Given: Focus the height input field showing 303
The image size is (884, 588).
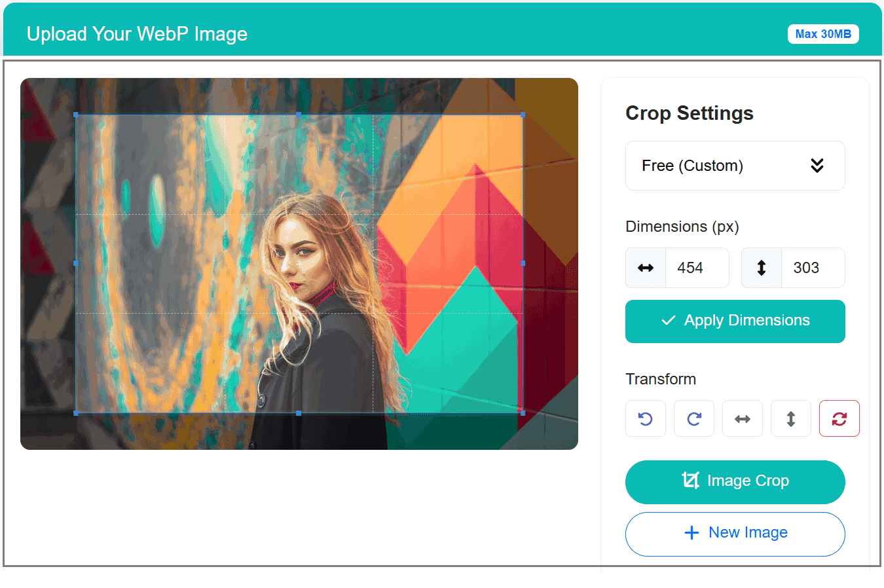Looking at the screenshot, I should tap(812, 268).
